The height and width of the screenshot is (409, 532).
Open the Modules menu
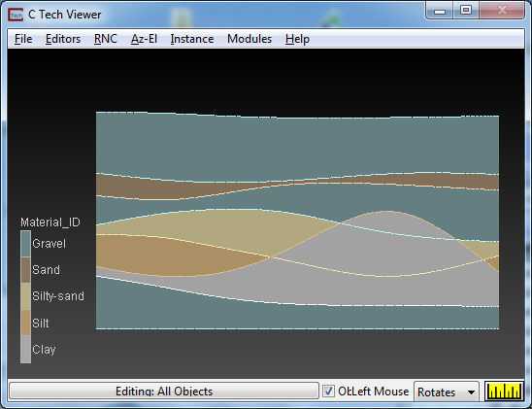pyautogui.click(x=249, y=39)
